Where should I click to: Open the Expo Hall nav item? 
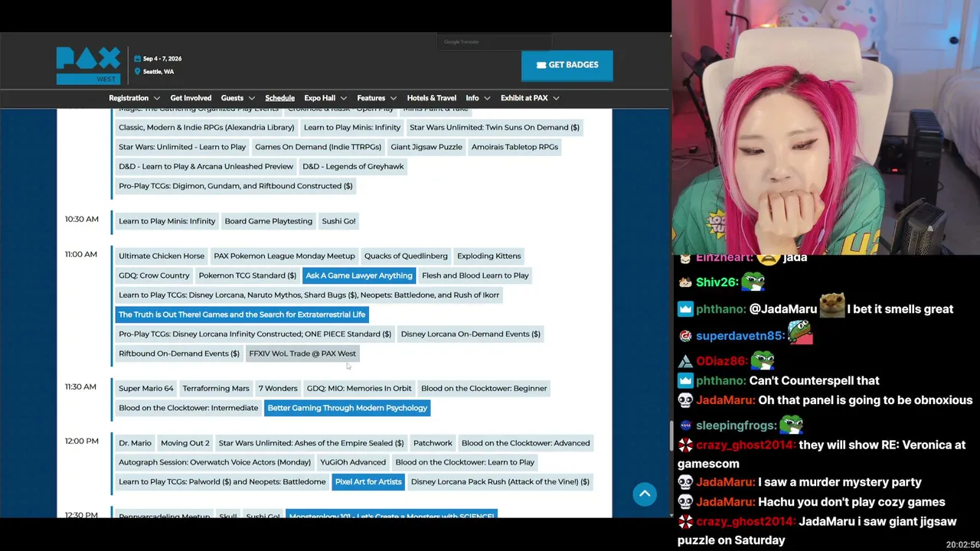click(x=319, y=98)
